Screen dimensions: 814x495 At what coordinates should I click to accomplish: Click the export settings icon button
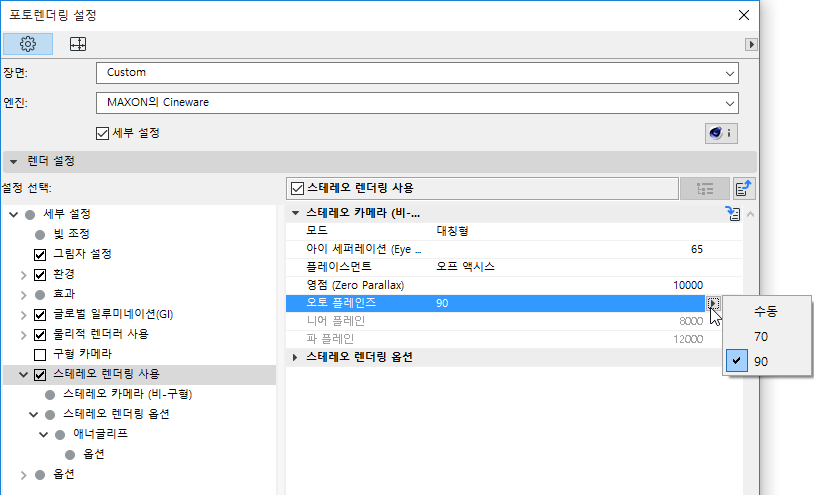click(x=744, y=189)
